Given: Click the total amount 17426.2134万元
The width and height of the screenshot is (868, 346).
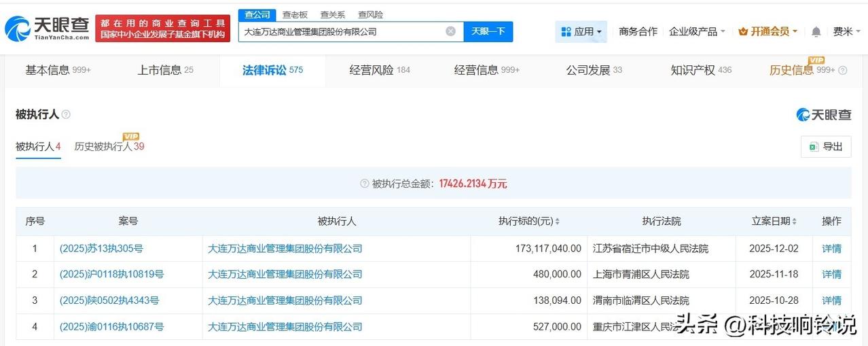Looking at the screenshot, I should pyautogui.click(x=473, y=184).
